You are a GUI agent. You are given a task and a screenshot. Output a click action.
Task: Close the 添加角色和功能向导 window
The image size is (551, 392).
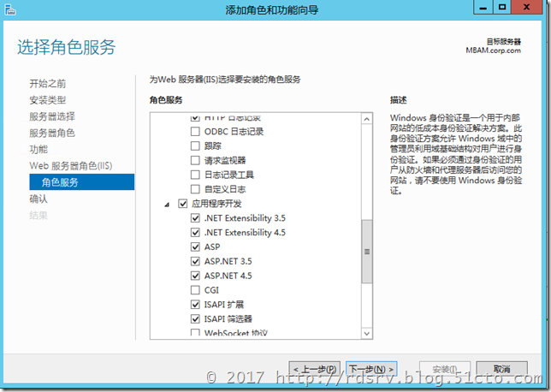(x=526, y=7)
